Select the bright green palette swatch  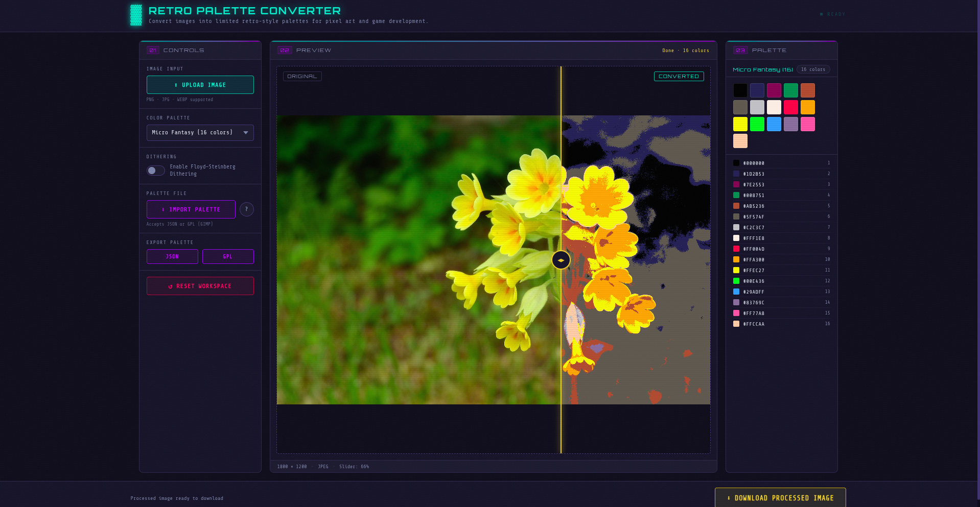757,124
